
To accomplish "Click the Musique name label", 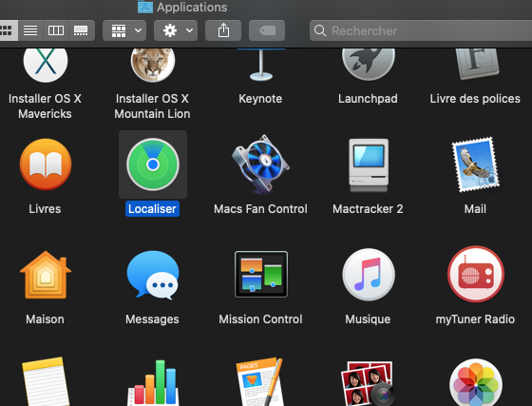I will pos(369,319).
